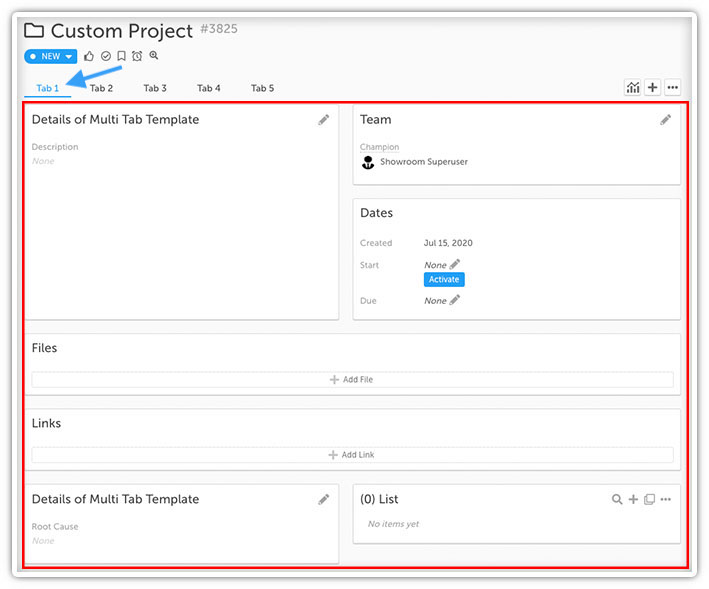This screenshot has height=589, width=709.
Task: Switch to Tab 4
Action: coord(208,88)
